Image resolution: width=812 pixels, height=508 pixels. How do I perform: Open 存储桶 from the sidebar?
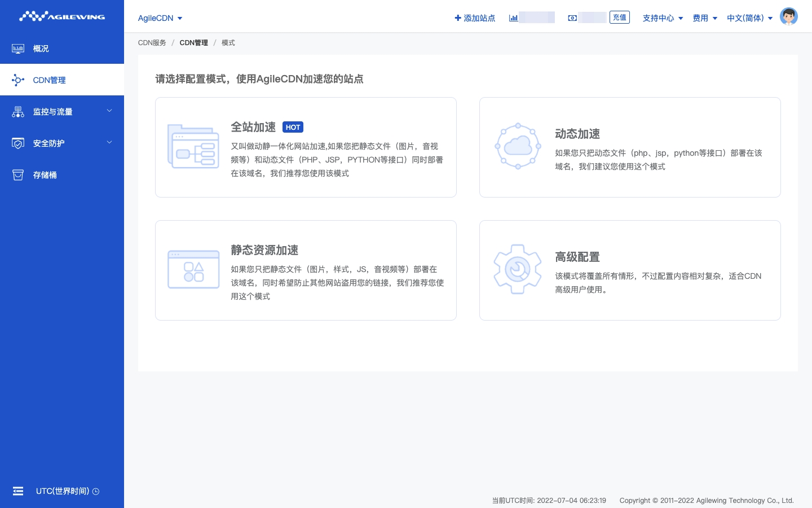(x=45, y=175)
